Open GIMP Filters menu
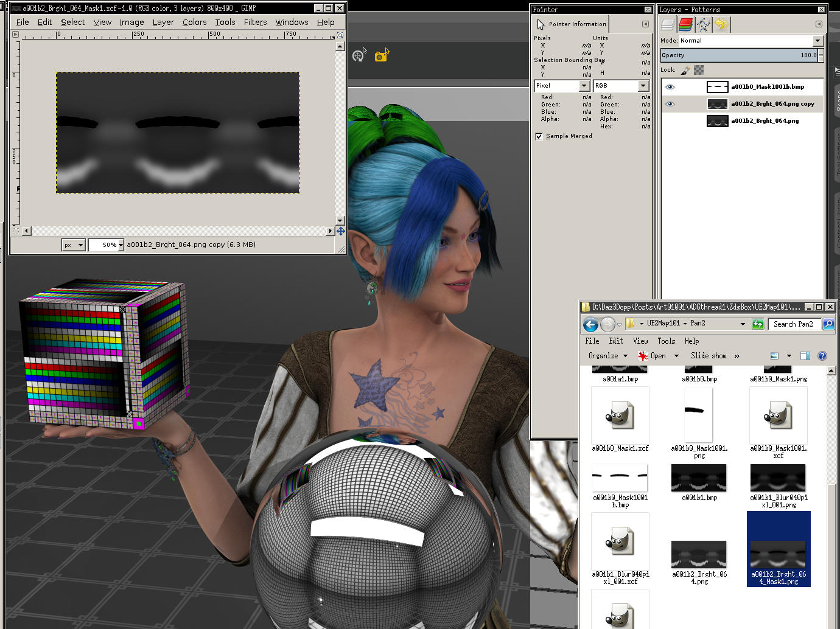The image size is (840, 629). tap(255, 23)
